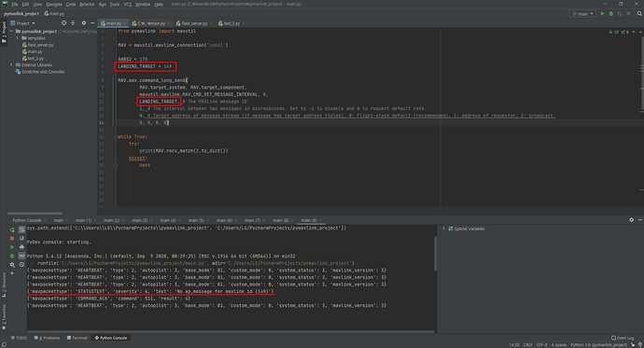644x348 pixels.
Task: Open the File menu
Action: pyautogui.click(x=15, y=4)
